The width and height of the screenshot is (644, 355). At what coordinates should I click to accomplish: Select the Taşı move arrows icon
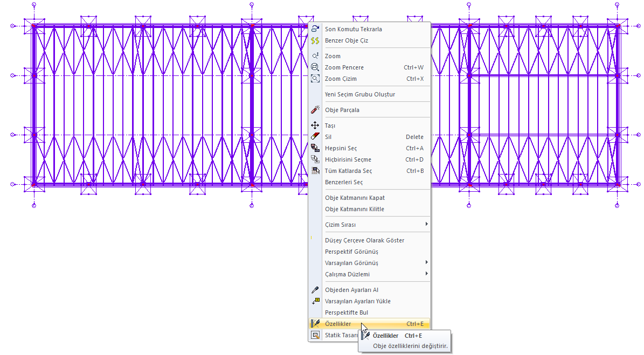click(x=316, y=126)
